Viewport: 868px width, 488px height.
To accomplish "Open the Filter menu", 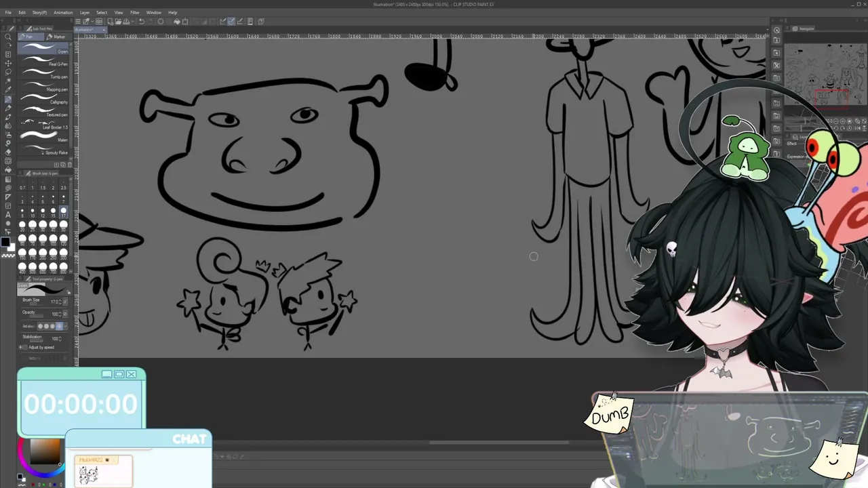I will pyautogui.click(x=135, y=12).
